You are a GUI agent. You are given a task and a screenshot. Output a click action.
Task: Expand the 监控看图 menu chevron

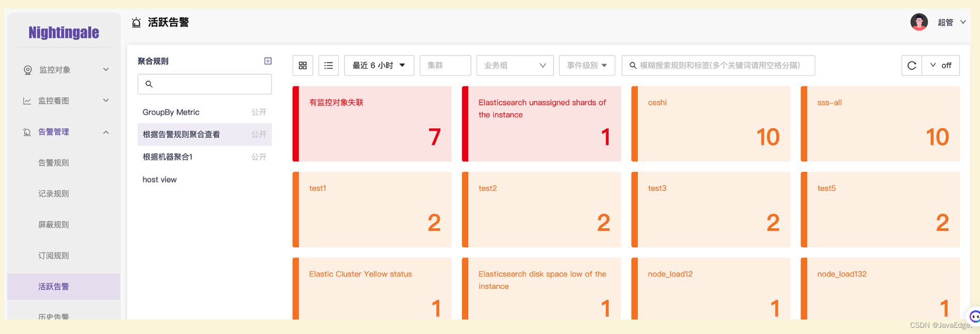[106, 101]
